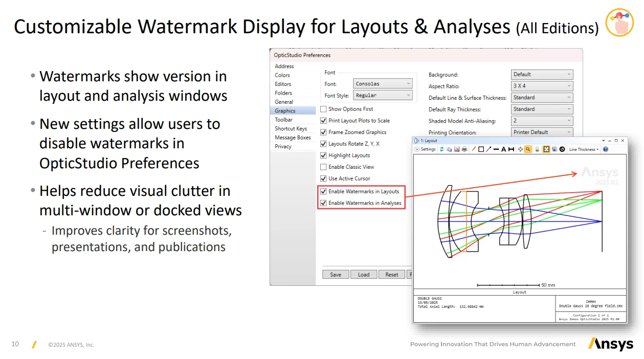Click the highlighted fit-to-window icon
This screenshot has height=359, width=644.
point(546,149)
